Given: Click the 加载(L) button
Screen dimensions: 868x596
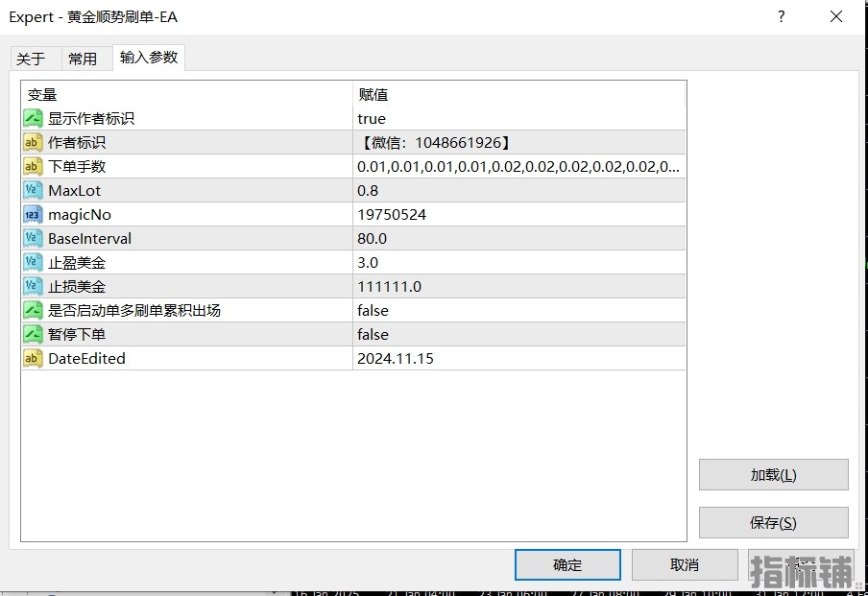Looking at the screenshot, I should coord(773,475).
